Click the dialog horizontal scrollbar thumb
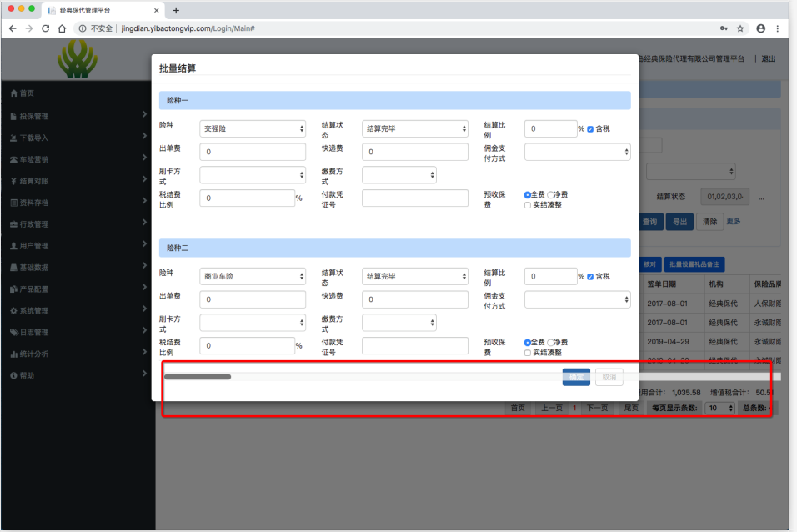Viewport: 797px width, 532px height. point(198,377)
